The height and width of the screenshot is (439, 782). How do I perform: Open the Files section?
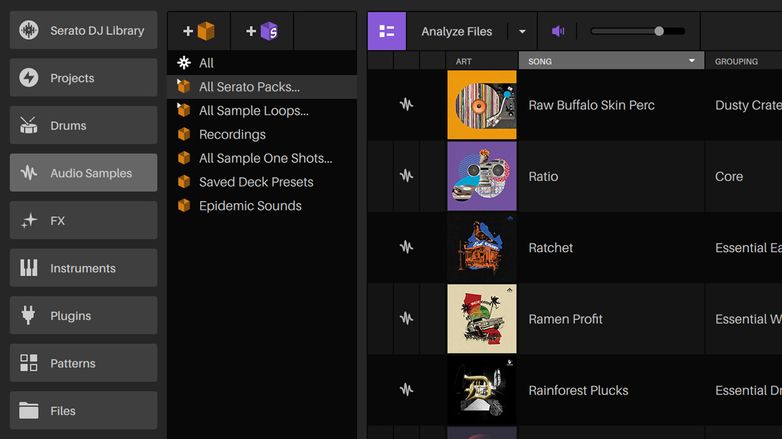coord(83,410)
